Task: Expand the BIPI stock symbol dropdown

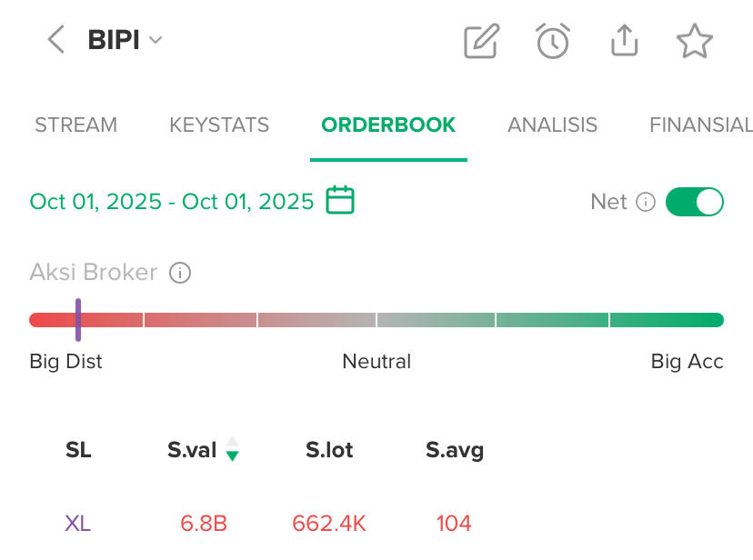Action: point(155,40)
